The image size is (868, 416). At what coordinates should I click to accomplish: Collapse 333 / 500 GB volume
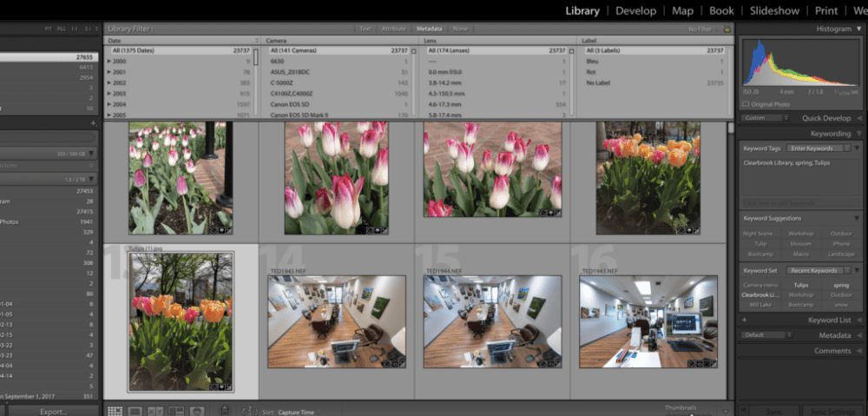[91, 154]
